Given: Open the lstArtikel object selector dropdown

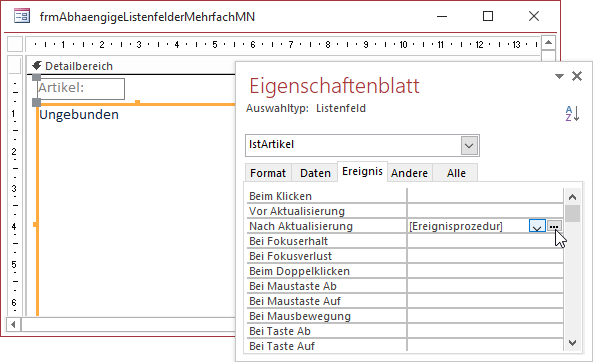Looking at the screenshot, I should click(469, 145).
